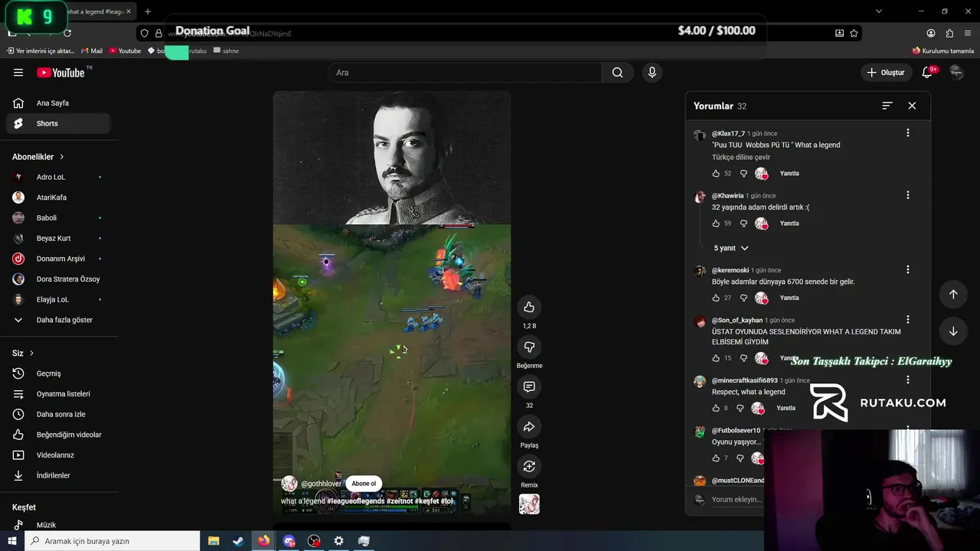Open options menu for @Klax17_7 comment
The image size is (980, 551).
point(908,133)
